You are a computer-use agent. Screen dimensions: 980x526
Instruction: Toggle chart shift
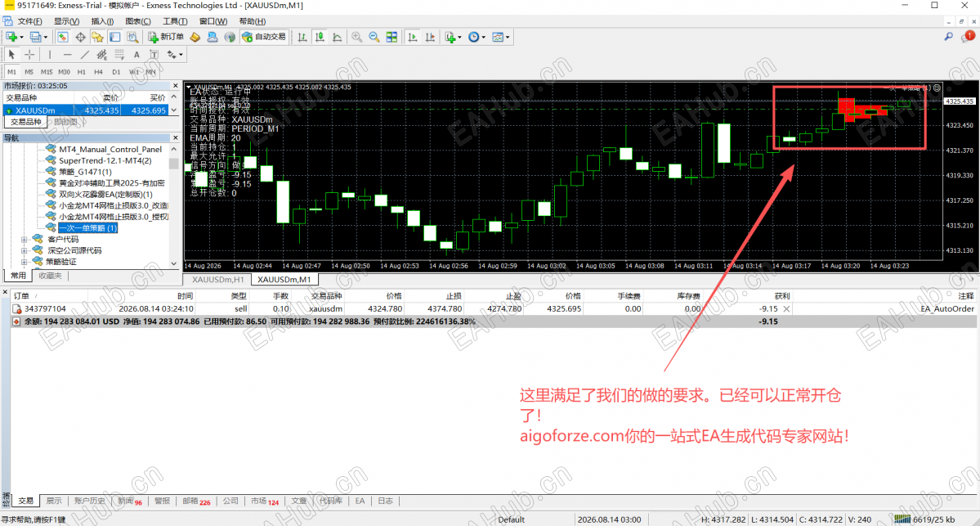430,37
